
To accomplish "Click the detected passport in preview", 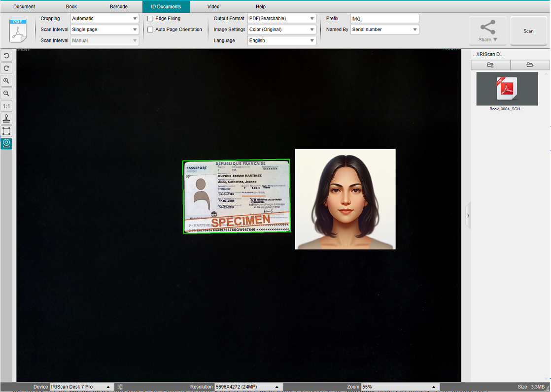I will [237, 196].
